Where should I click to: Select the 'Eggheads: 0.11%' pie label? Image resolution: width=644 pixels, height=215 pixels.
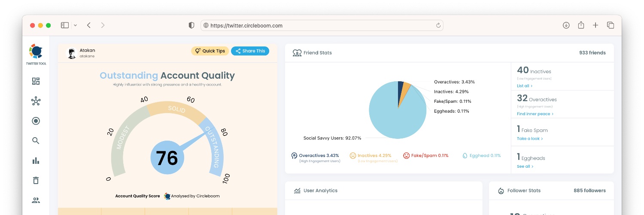(452, 111)
